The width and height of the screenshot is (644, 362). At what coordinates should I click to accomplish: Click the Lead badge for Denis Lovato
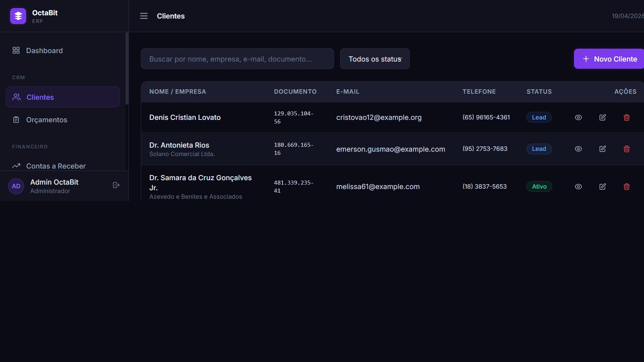coord(539,117)
